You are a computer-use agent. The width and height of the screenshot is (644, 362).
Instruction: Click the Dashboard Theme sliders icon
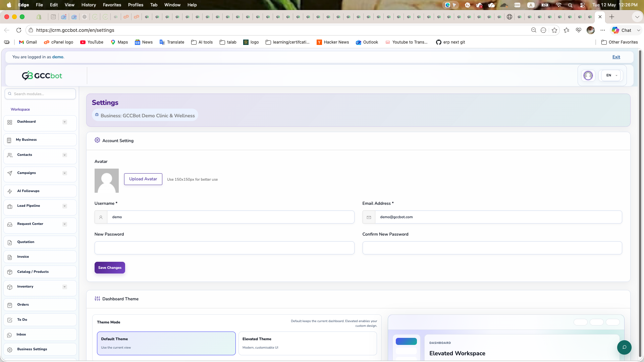(x=97, y=299)
